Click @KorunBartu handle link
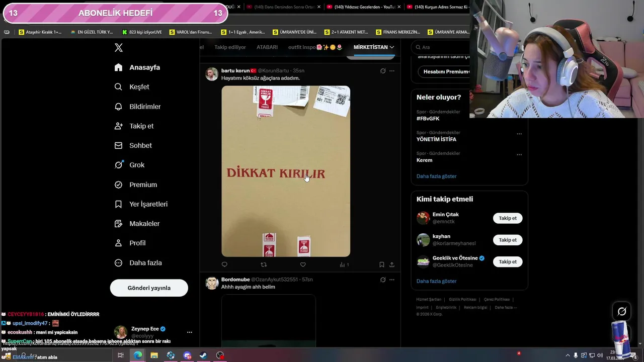644x362 pixels. (x=273, y=71)
